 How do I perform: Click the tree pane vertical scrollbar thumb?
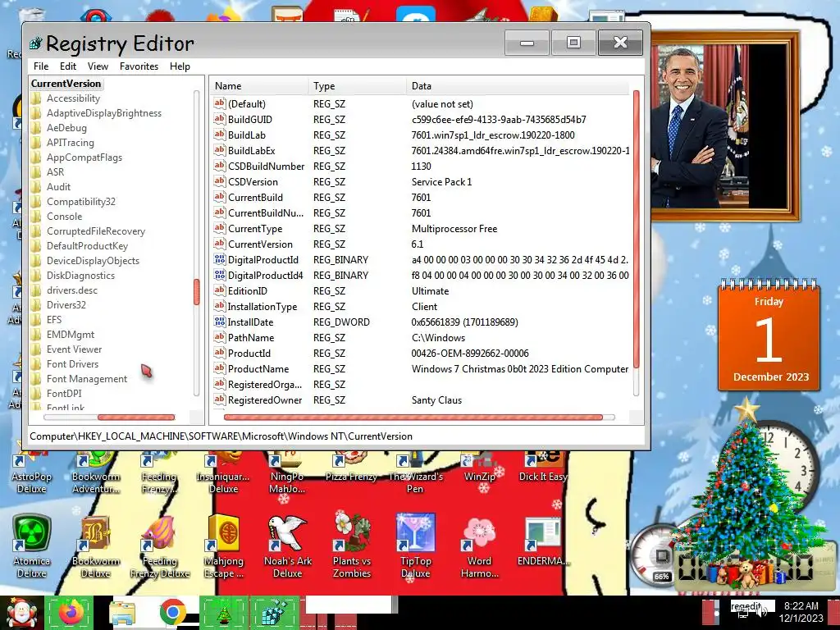coord(197,292)
